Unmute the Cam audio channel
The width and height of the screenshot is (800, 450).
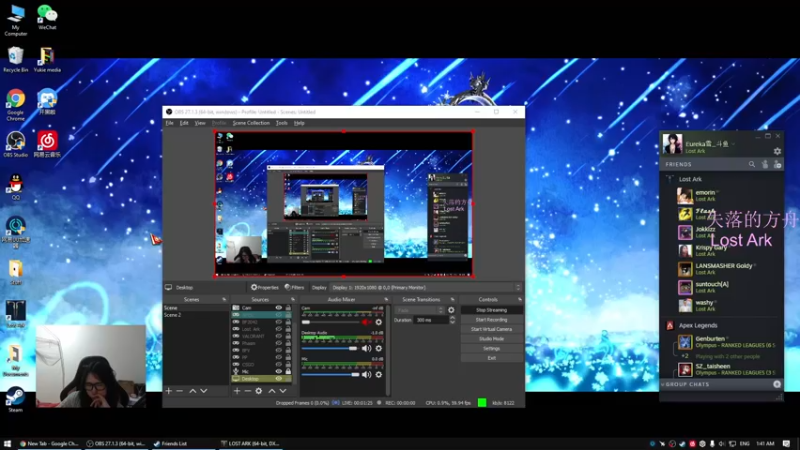(366, 322)
